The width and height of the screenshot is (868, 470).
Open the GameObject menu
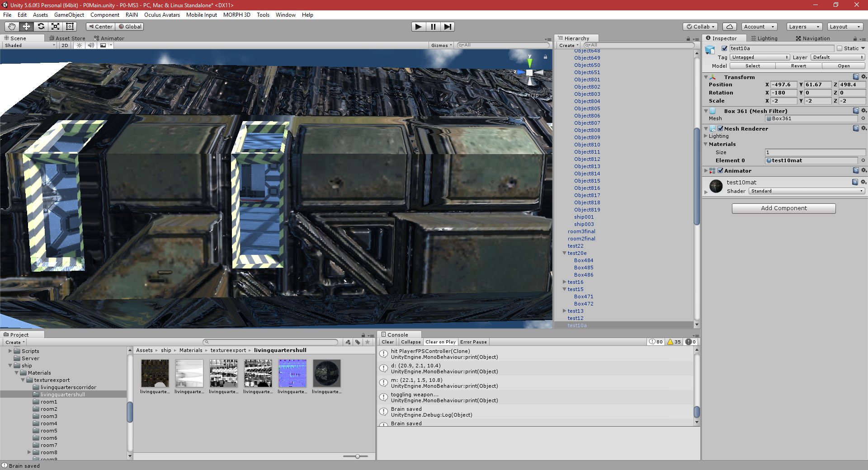pyautogui.click(x=69, y=15)
